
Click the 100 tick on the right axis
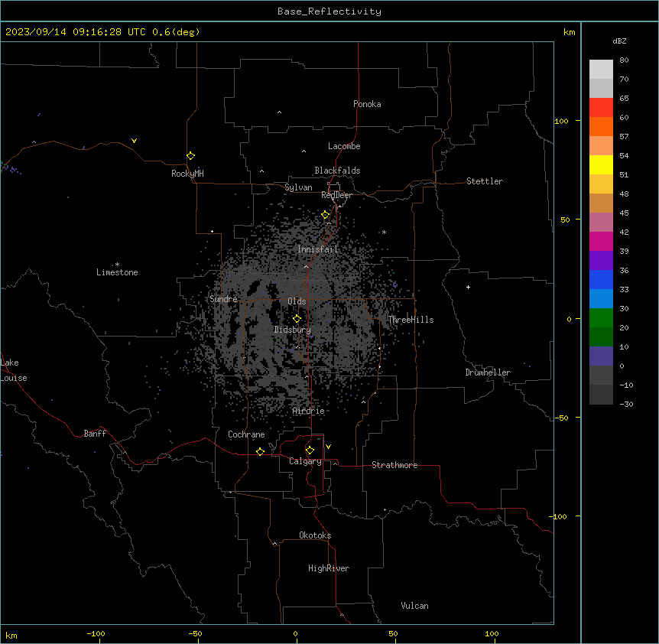click(x=561, y=121)
